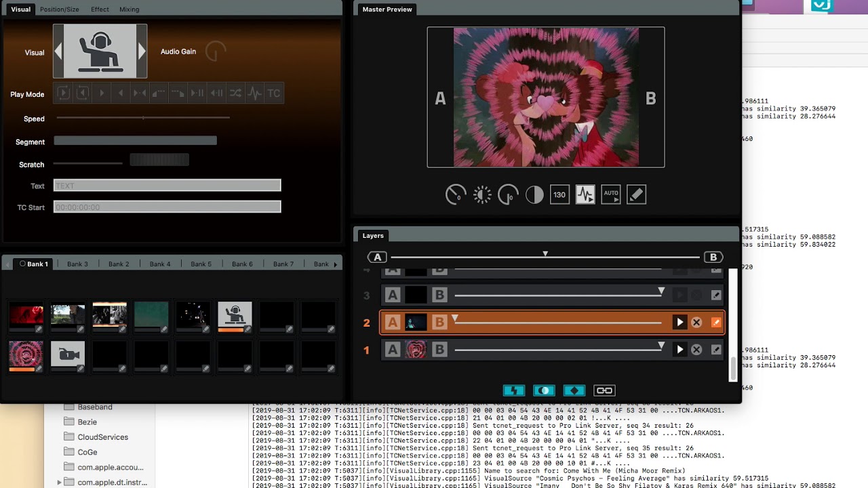The height and width of the screenshot is (488, 868).
Task: Select forward-pause play mode icon
Action: click(197, 93)
